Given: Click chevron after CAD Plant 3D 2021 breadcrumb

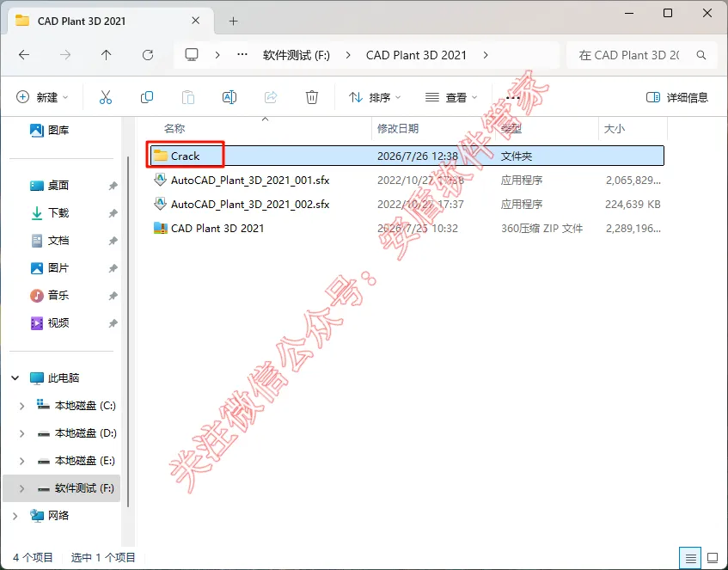Looking at the screenshot, I should coord(486,55).
